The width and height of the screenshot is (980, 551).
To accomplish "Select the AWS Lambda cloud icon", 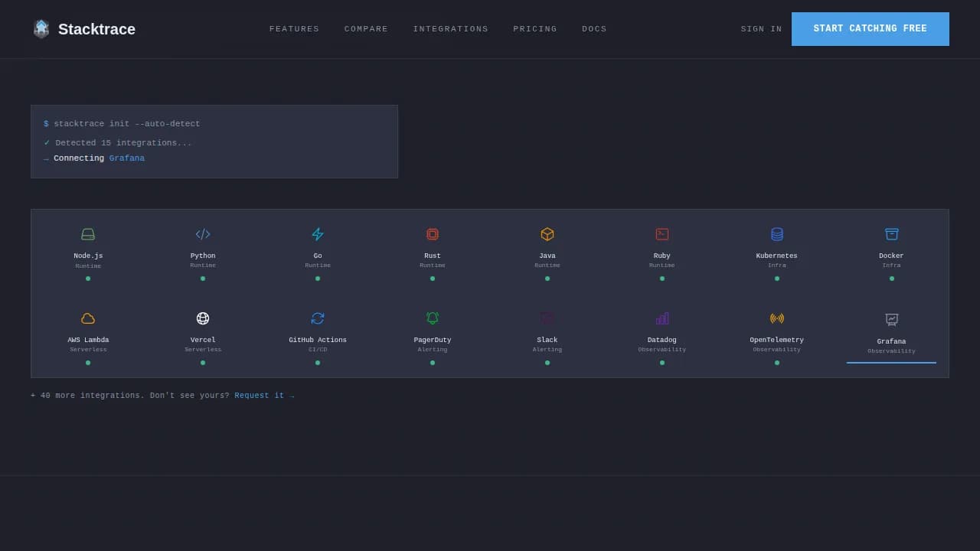I will point(88,318).
